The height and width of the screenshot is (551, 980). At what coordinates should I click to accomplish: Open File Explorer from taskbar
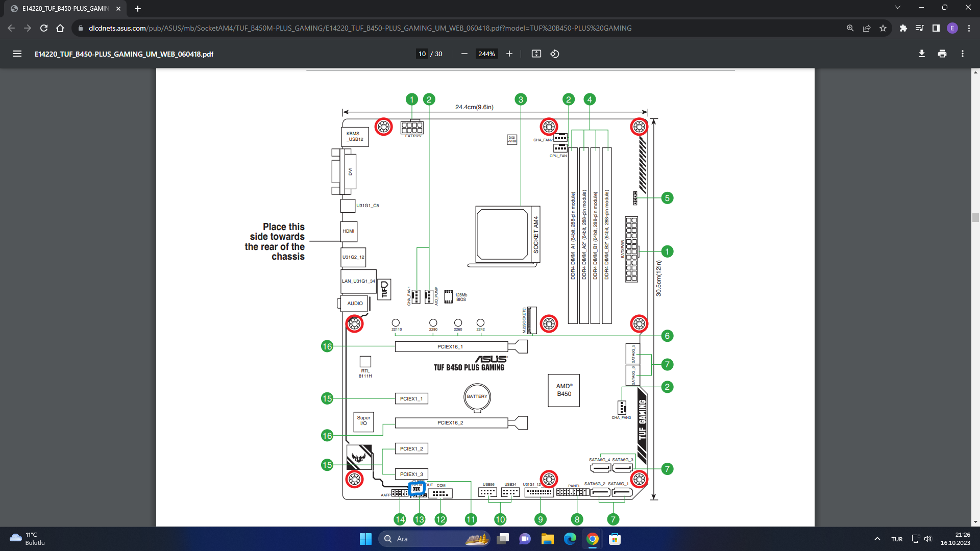(x=547, y=539)
